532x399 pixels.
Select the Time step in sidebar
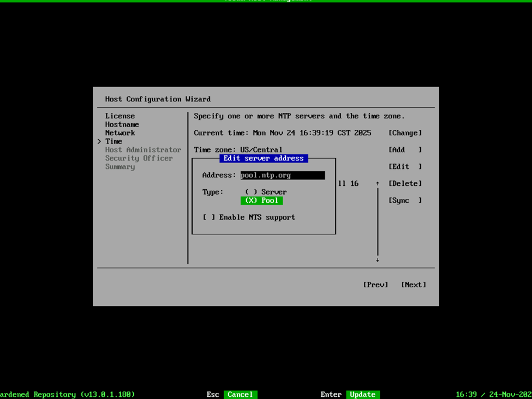pyautogui.click(x=113, y=141)
